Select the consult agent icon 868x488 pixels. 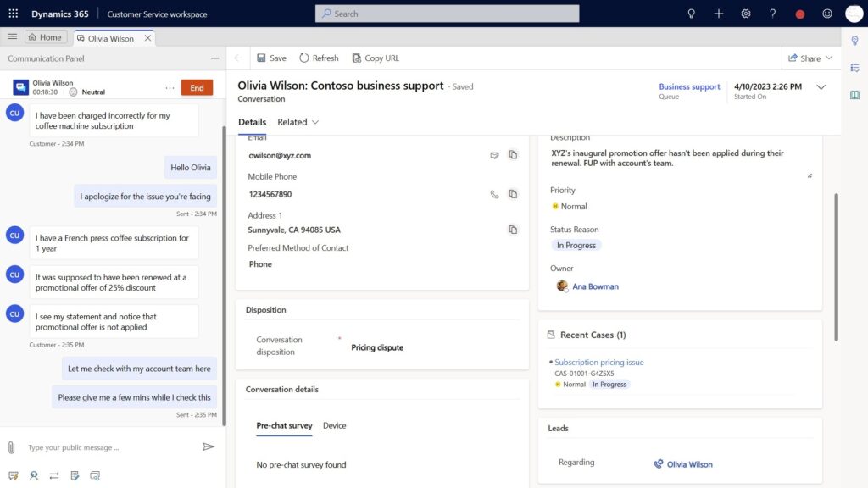(x=34, y=475)
